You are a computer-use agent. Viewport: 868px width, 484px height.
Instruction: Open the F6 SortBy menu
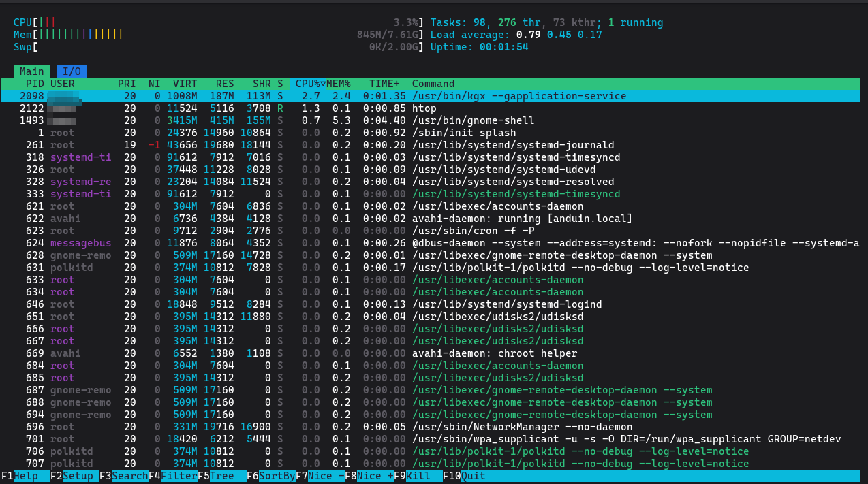pos(277,476)
